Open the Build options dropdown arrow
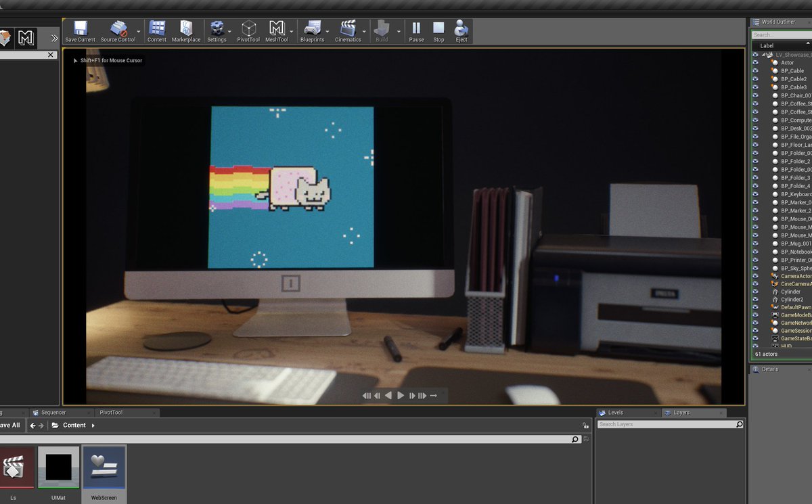The height and width of the screenshot is (504, 812). pos(399,31)
